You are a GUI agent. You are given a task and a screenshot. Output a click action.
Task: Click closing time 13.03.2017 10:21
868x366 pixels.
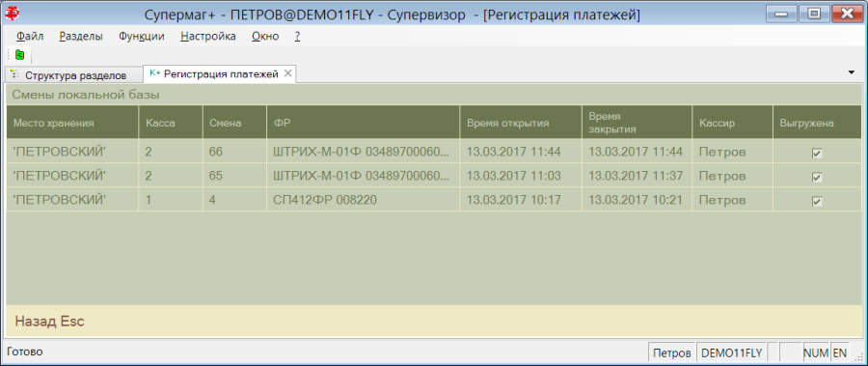tap(637, 200)
